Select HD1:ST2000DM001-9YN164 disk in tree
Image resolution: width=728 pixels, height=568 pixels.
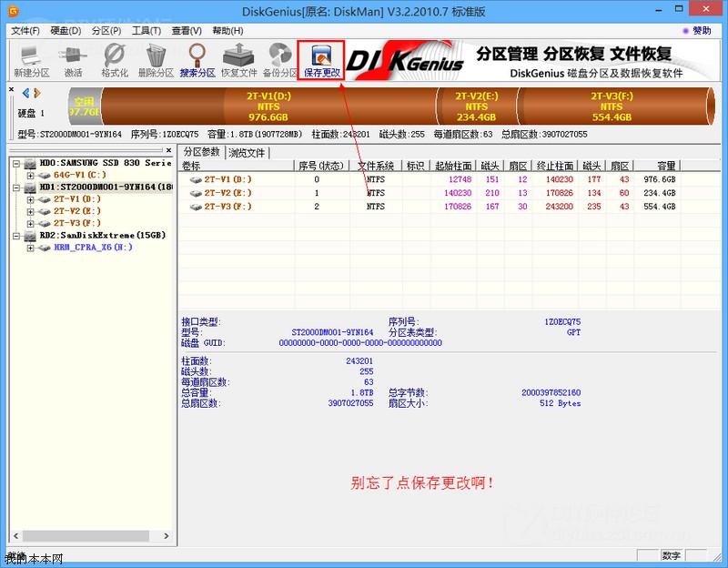106,187
